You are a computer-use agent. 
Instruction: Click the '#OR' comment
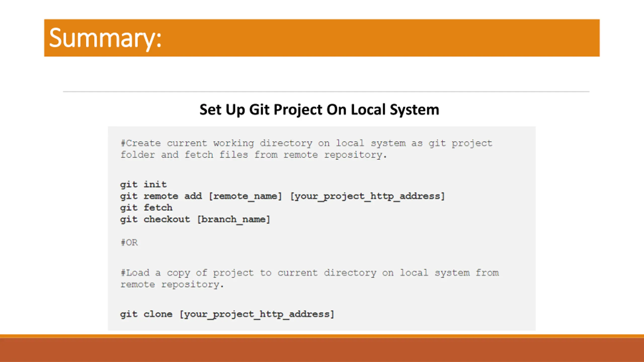129,243
